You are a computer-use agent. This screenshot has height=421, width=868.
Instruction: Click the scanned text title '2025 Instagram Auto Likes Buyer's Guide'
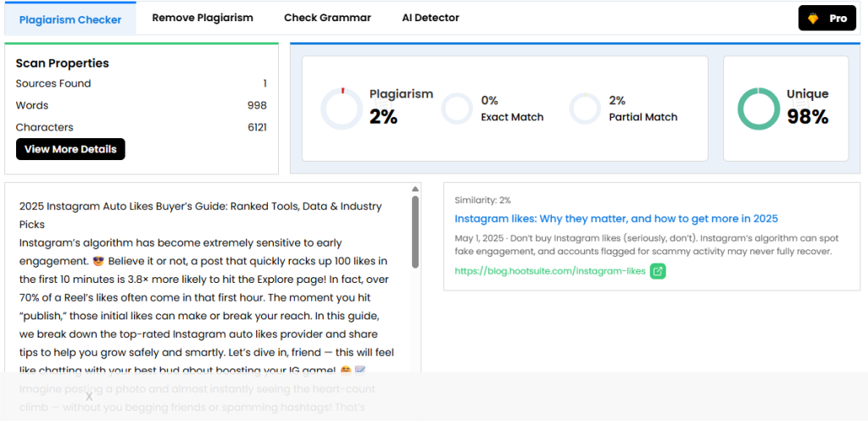point(122,207)
